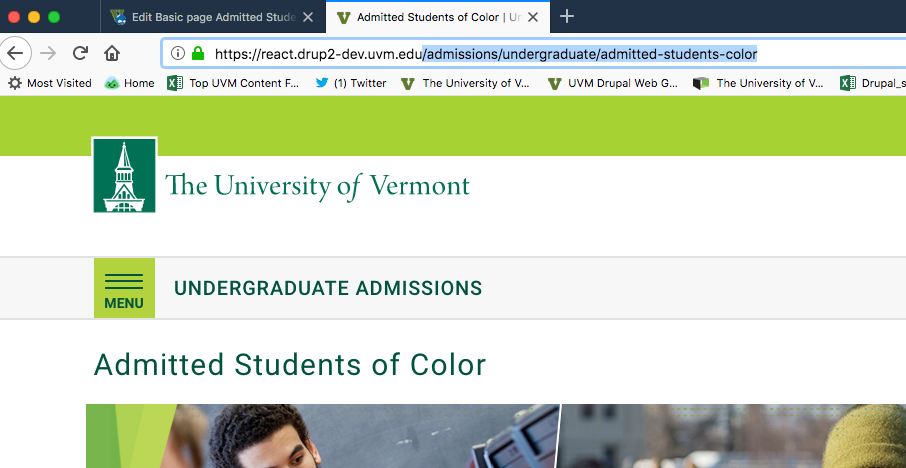The width and height of the screenshot is (906, 468).
Task: Click the macOS green fullscreen window button
Action: (x=54, y=17)
